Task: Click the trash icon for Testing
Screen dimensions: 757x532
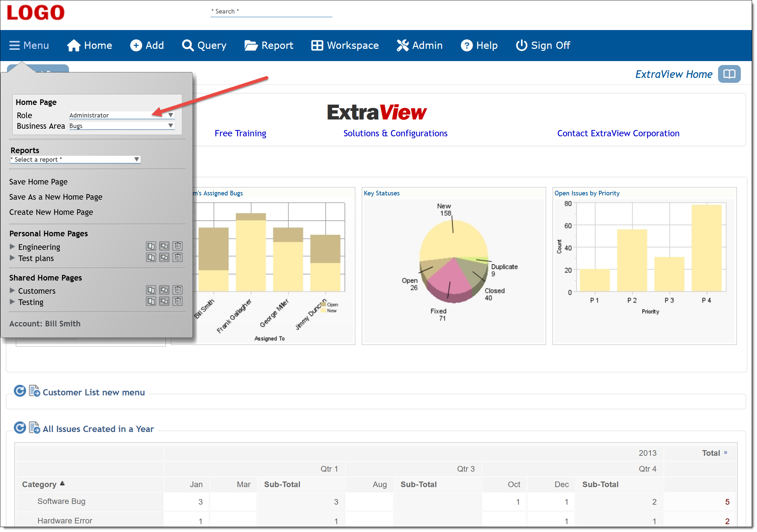Action: coord(178,301)
